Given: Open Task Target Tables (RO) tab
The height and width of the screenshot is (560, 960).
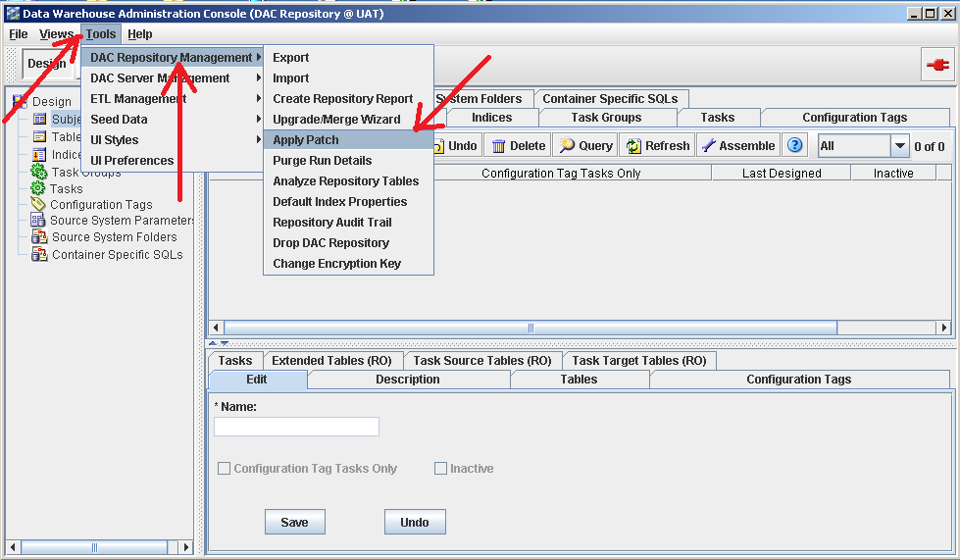Looking at the screenshot, I should pos(639,361).
